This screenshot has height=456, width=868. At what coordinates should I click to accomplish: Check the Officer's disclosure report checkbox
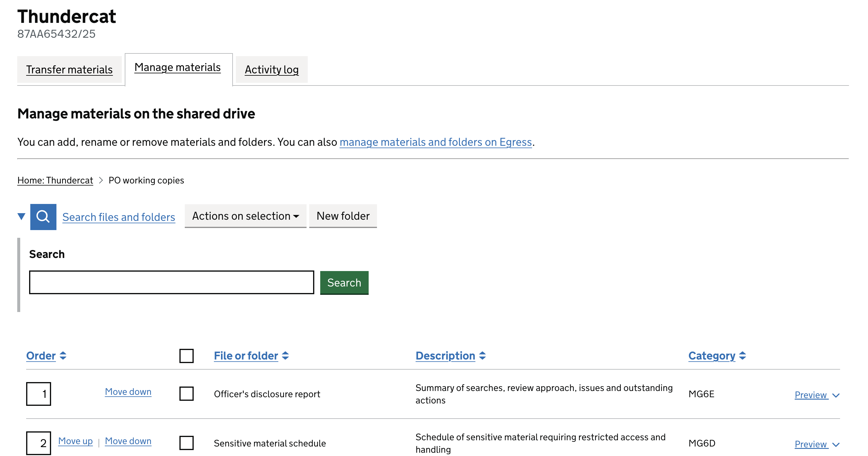(x=186, y=393)
